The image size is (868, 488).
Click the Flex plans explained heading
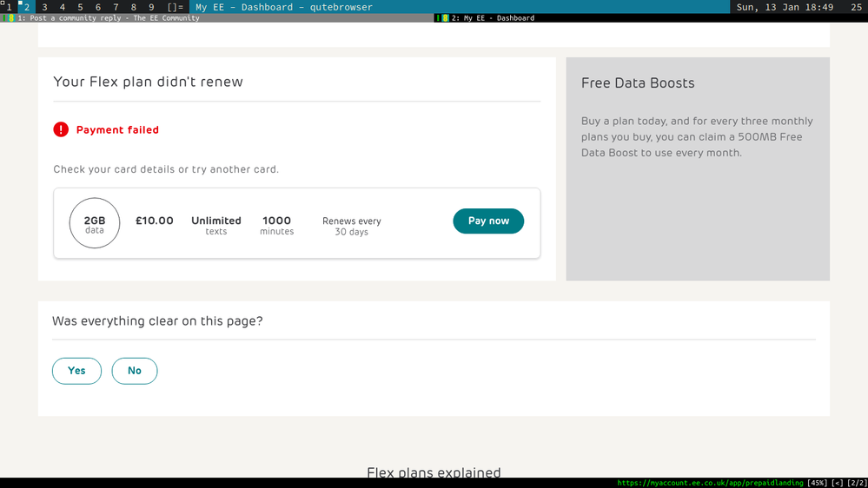(434, 472)
